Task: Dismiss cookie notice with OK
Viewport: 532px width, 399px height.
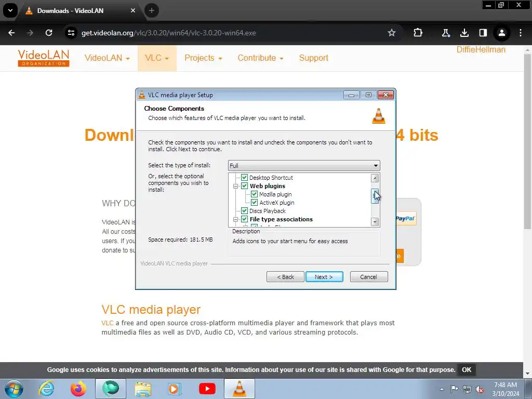Action: tap(467, 370)
